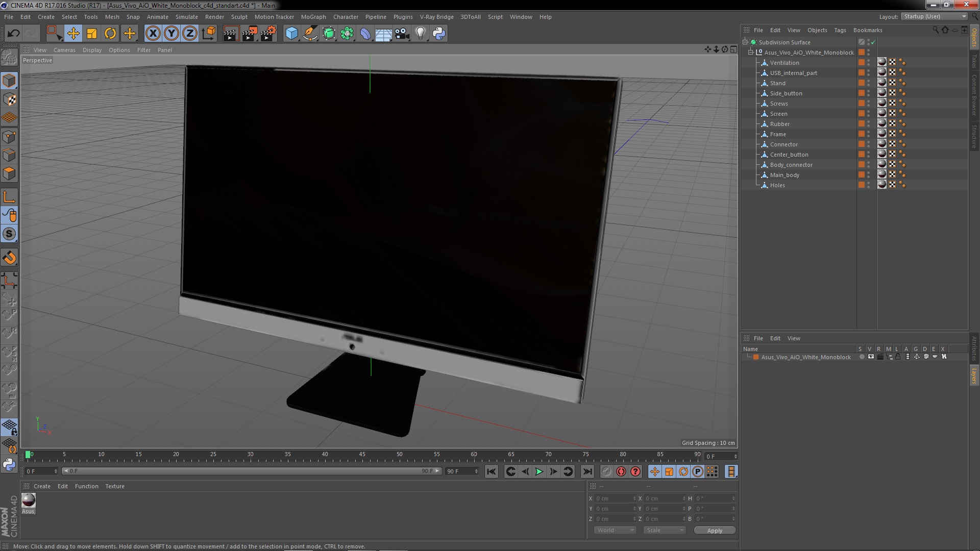Open the Array modeling objects icon
Screen dimensions: 980x551
pyautogui.click(x=347, y=34)
